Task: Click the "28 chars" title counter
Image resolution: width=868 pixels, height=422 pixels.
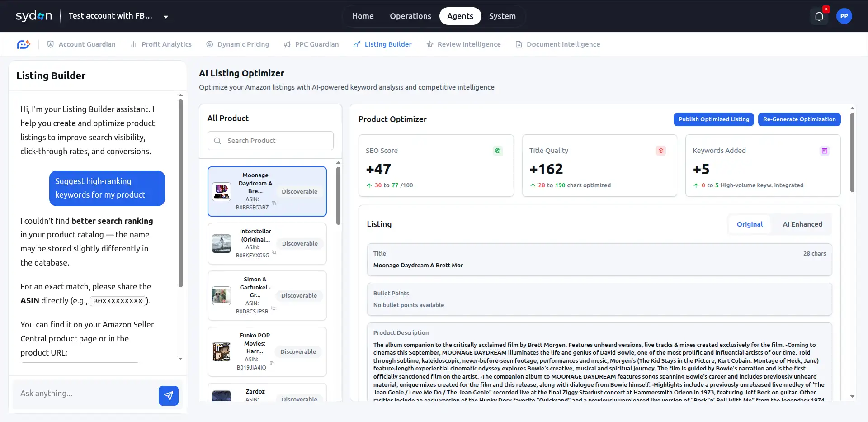Action: pos(815,254)
